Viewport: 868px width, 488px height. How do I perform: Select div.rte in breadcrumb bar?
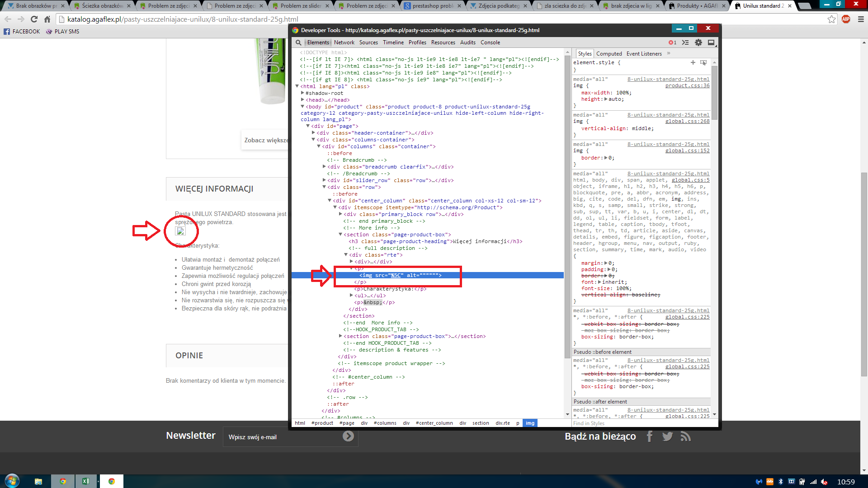tap(502, 423)
